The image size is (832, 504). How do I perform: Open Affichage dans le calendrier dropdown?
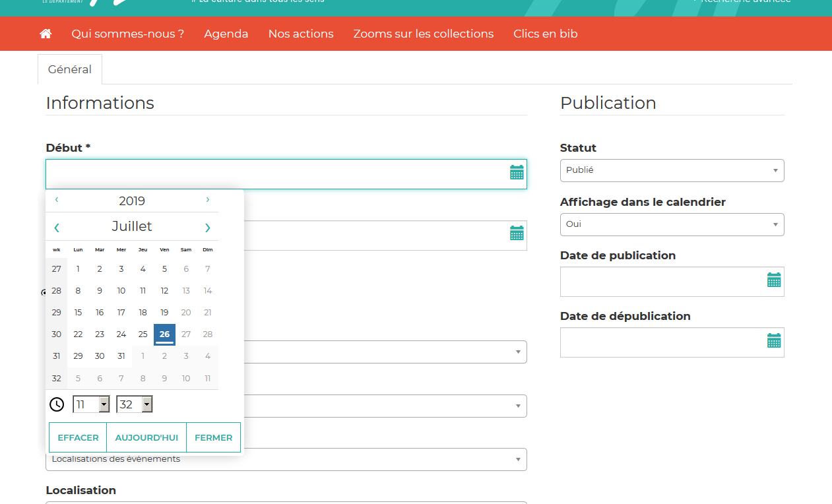point(672,224)
